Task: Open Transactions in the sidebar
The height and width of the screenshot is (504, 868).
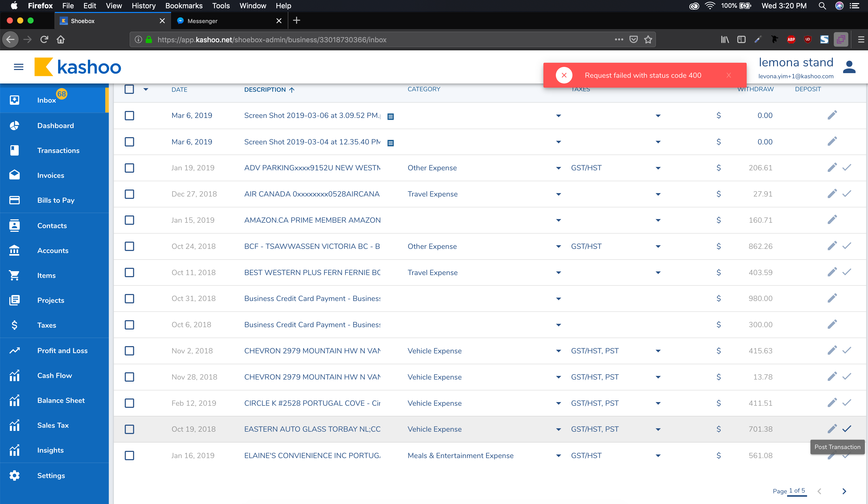Action: click(x=58, y=151)
